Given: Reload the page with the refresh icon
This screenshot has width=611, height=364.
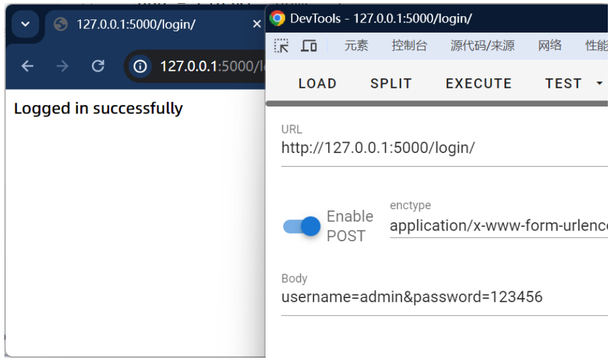Looking at the screenshot, I should click(98, 66).
